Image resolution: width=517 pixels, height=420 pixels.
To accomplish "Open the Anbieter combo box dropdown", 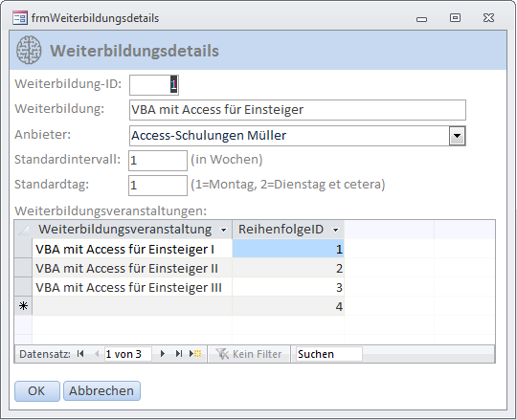I will tap(457, 136).
